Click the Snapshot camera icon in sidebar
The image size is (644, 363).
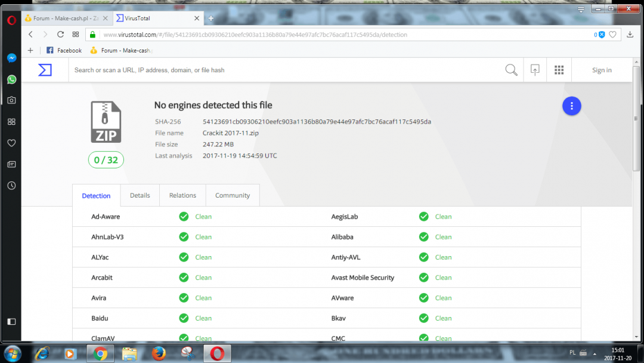pos(11,100)
